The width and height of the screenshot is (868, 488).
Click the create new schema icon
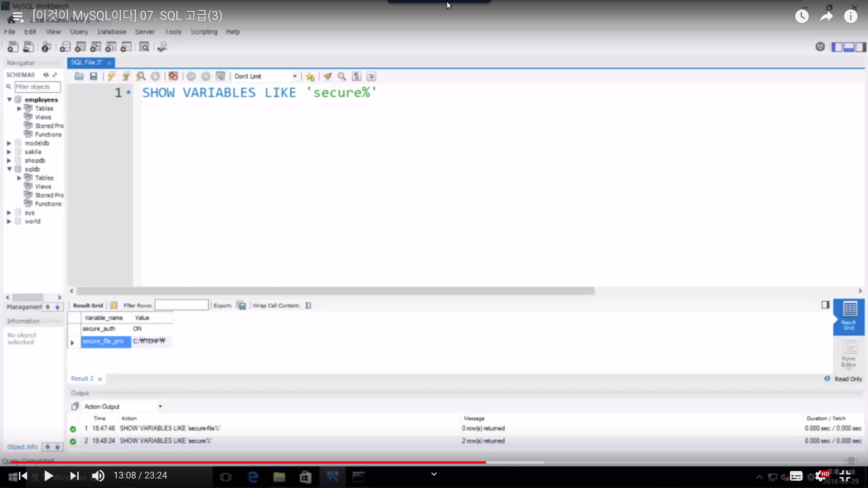(x=65, y=47)
